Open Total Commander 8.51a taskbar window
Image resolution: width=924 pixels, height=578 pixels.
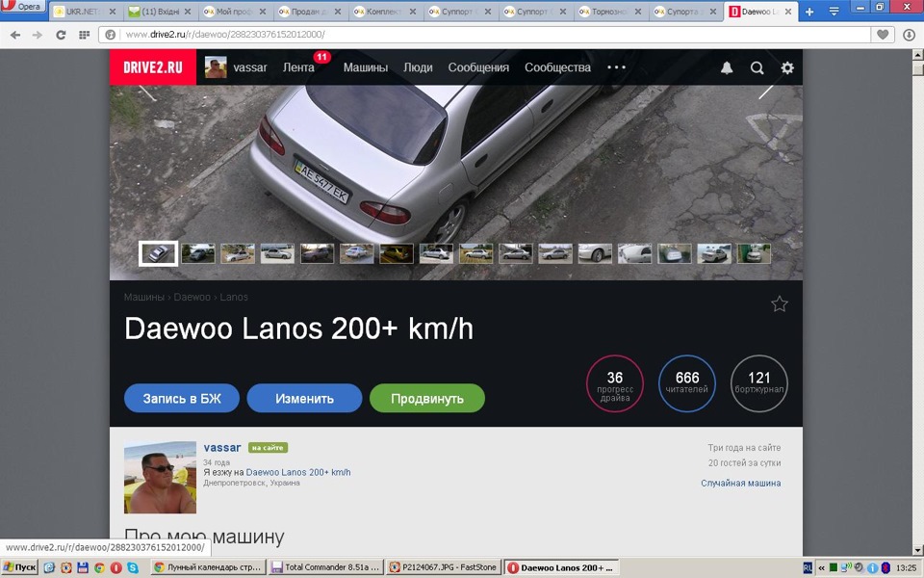[x=326, y=567]
